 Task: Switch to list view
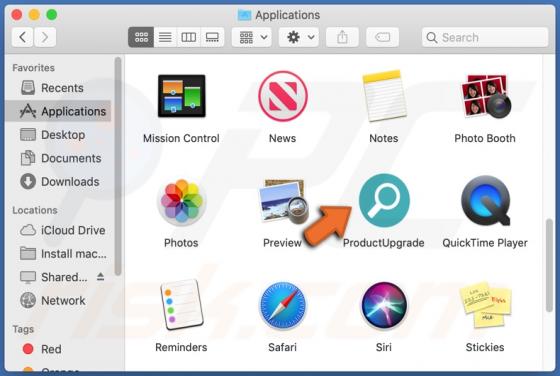pos(165,37)
